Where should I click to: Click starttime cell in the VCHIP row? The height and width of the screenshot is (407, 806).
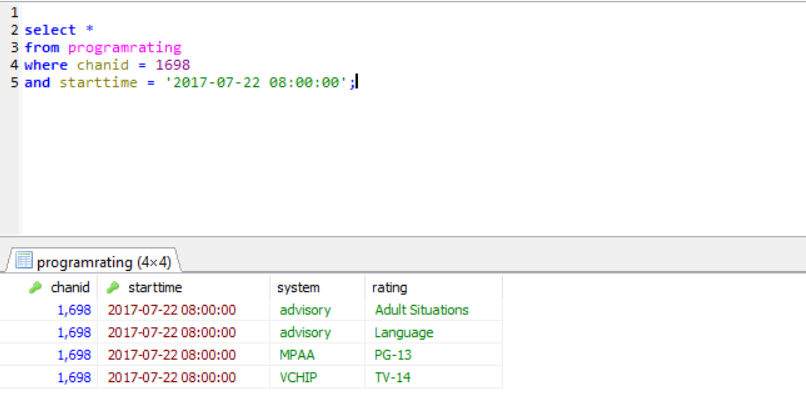click(171, 377)
